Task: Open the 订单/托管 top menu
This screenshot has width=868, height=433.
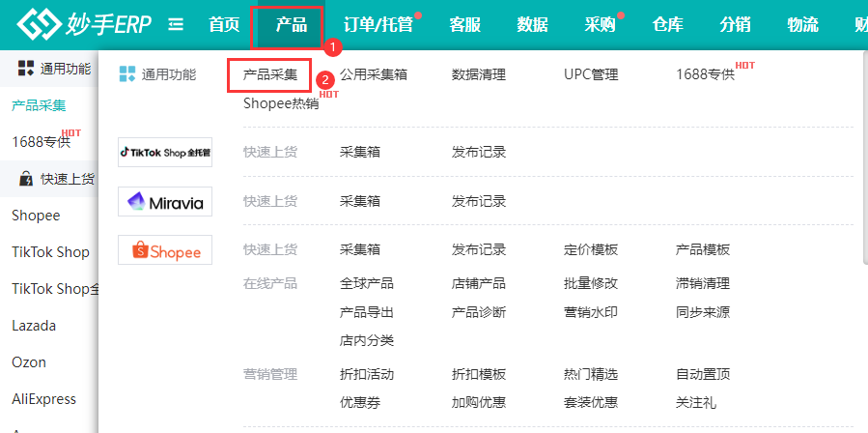Action: tap(378, 25)
